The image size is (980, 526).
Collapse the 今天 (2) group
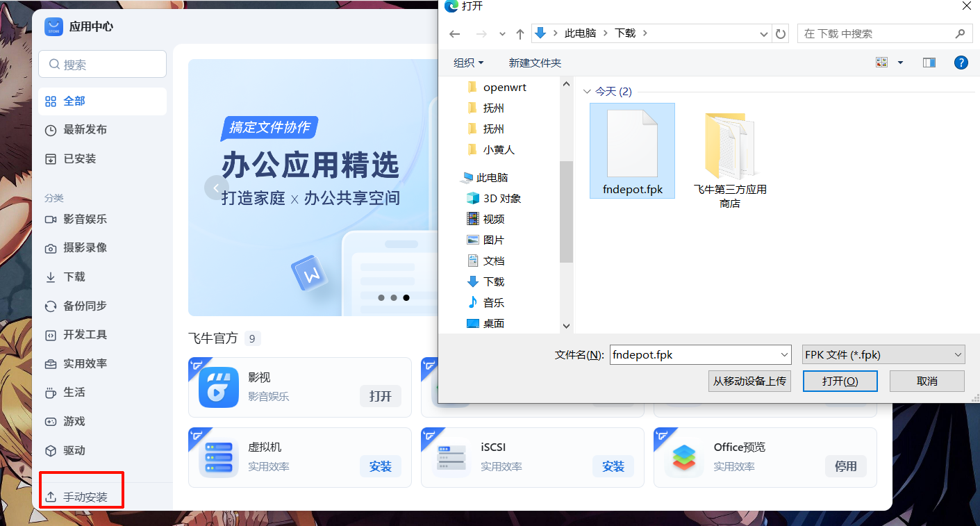click(588, 92)
